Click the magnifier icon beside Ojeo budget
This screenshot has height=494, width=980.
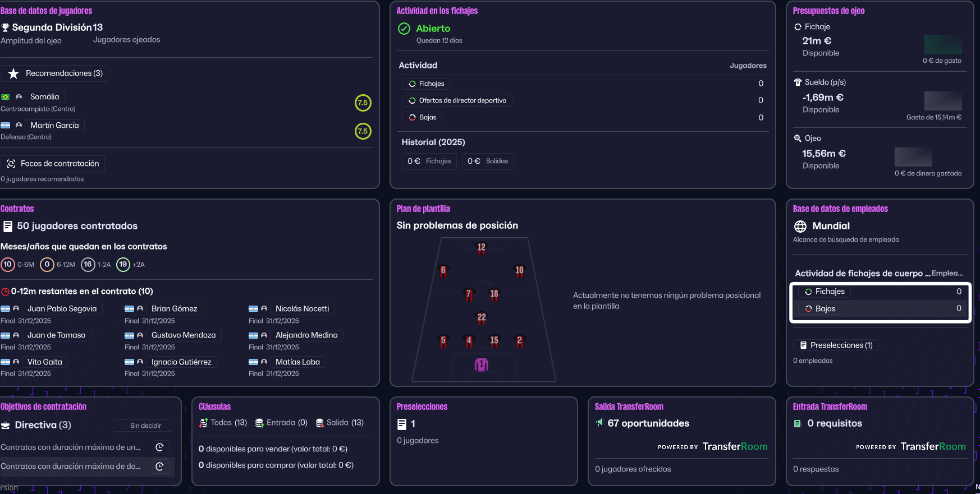coord(798,138)
